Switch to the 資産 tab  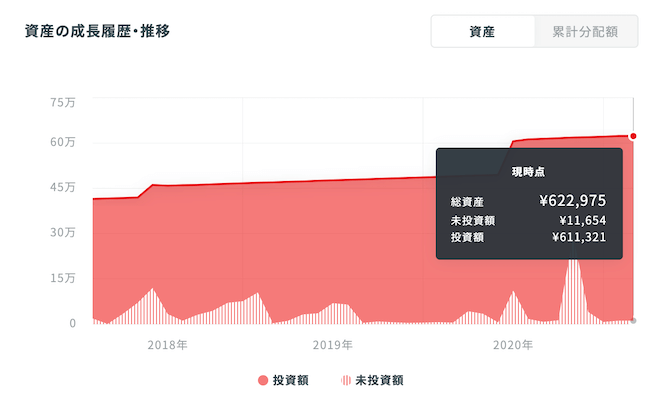pos(483,32)
